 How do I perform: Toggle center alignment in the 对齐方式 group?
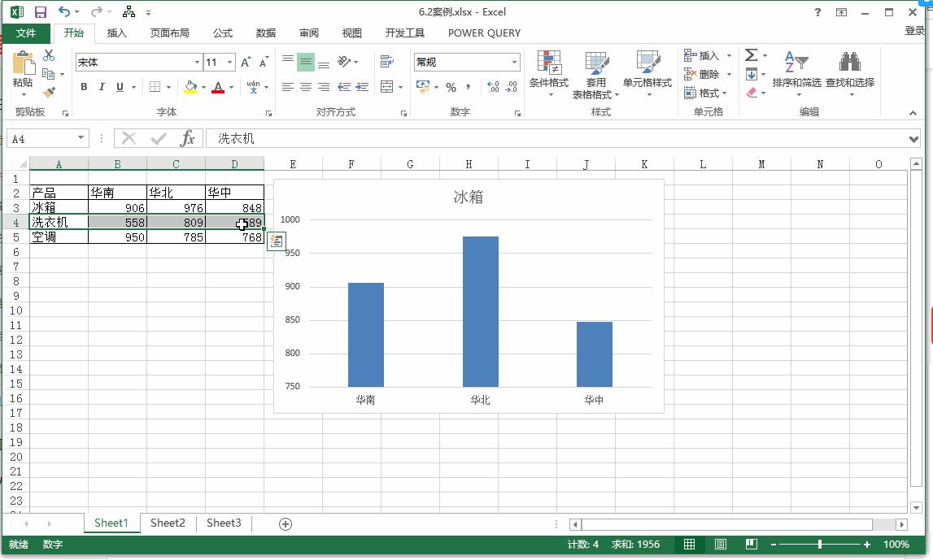[304, 87]
